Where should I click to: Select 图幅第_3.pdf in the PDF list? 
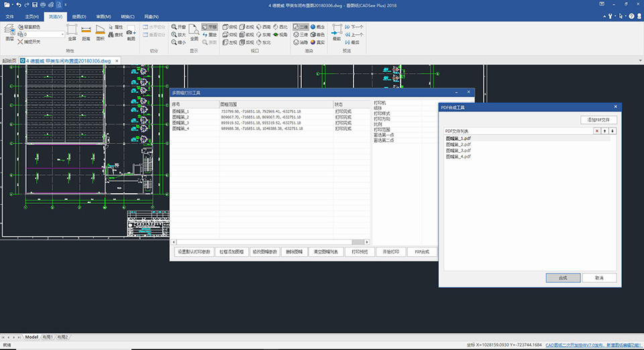[458, 150]
